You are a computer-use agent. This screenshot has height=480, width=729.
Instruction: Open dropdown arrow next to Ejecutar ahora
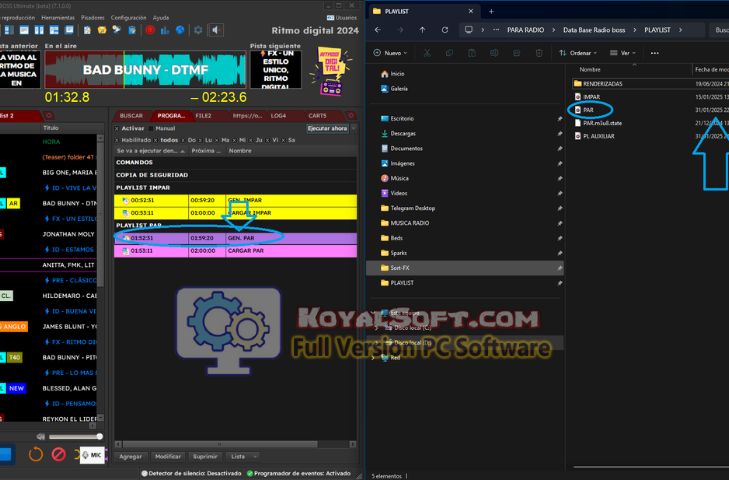[354, 128]
